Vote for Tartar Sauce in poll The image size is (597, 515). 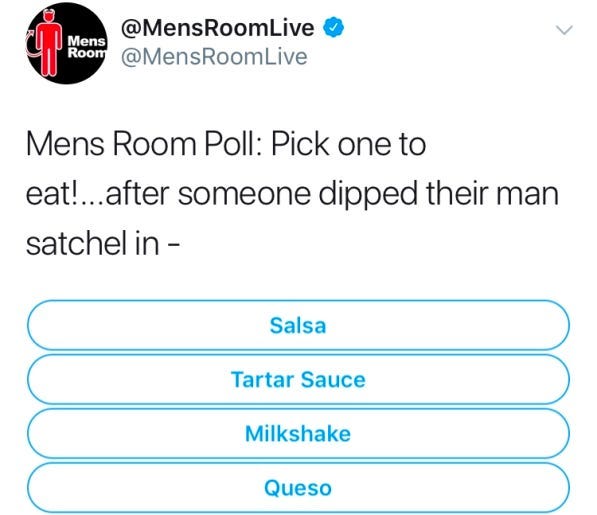(298, 379)
